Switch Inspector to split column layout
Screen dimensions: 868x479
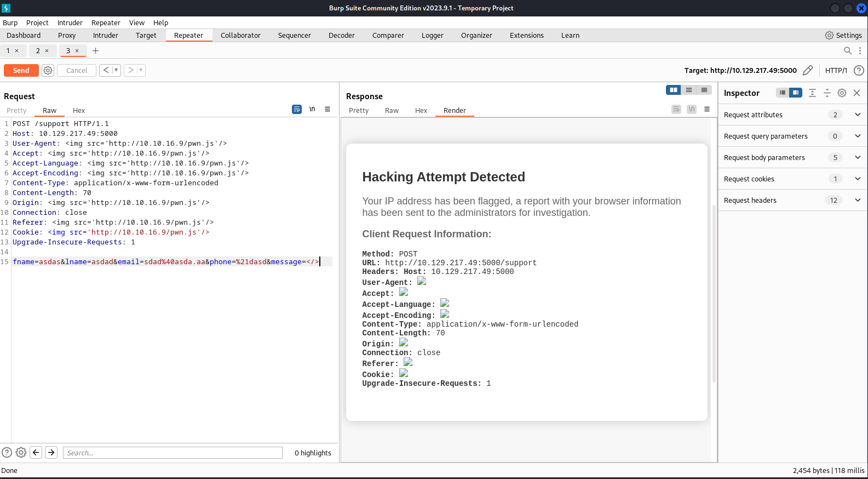(x=796, y=93)
